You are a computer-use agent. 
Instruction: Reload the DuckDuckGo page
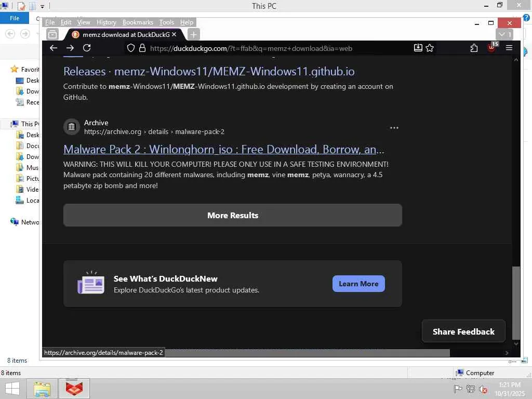pyautogui.click(x=87, y=48)
